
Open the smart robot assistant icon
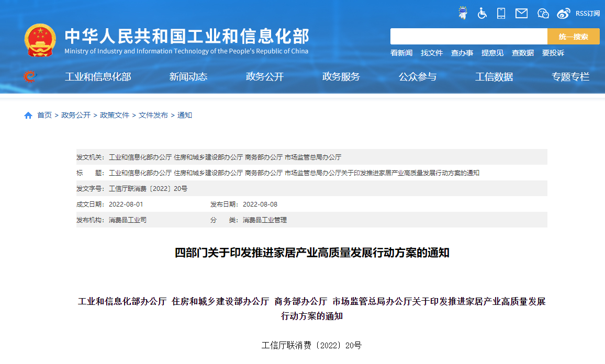click(x=463, y=13)
